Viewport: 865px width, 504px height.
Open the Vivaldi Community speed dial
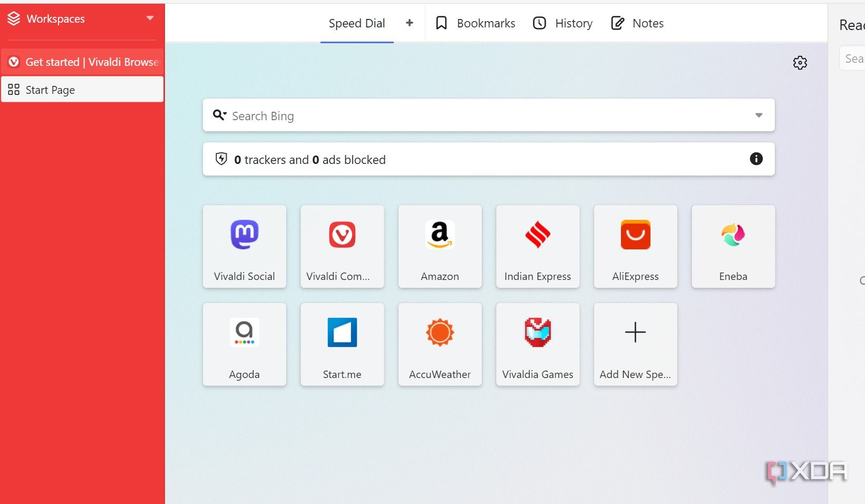pos(342,246)
